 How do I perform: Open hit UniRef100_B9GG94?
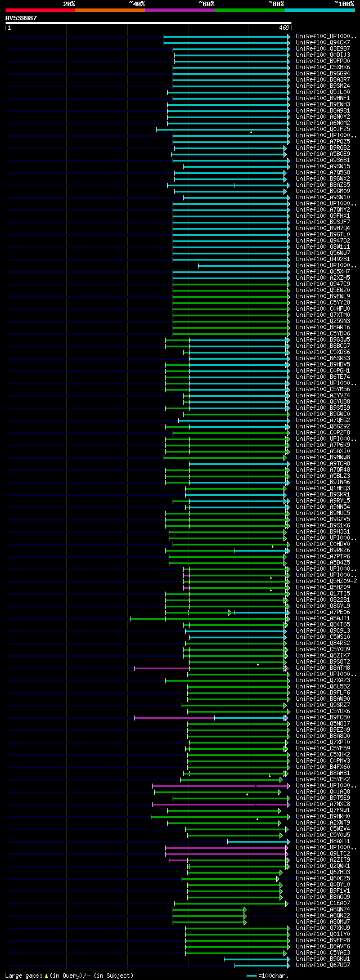coord(323,74)
